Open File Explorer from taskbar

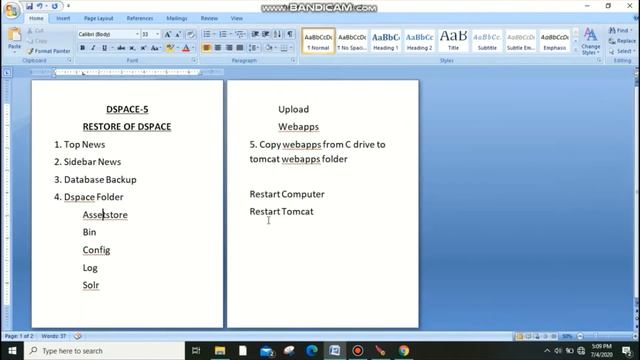220,351
